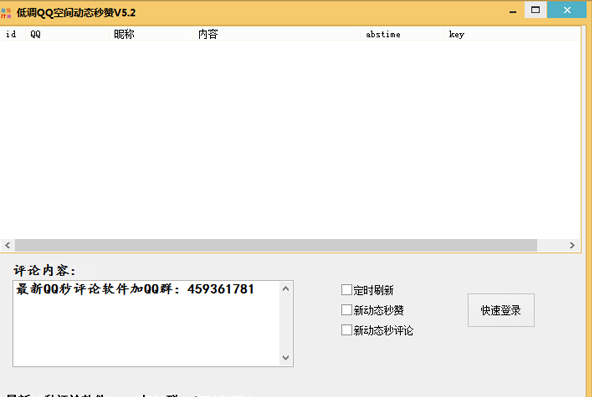
Task: Click the list's horizontal scroll left arrow
Action: click(8, 245)
